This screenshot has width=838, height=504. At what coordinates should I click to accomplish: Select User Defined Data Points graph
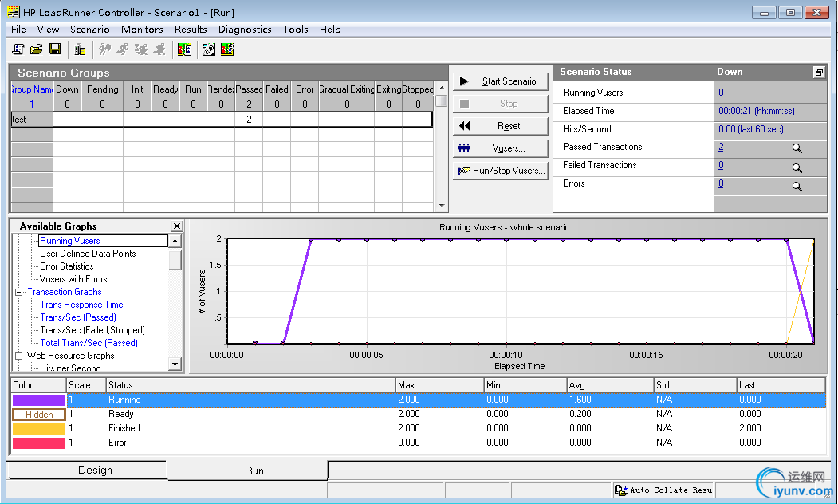88,254
